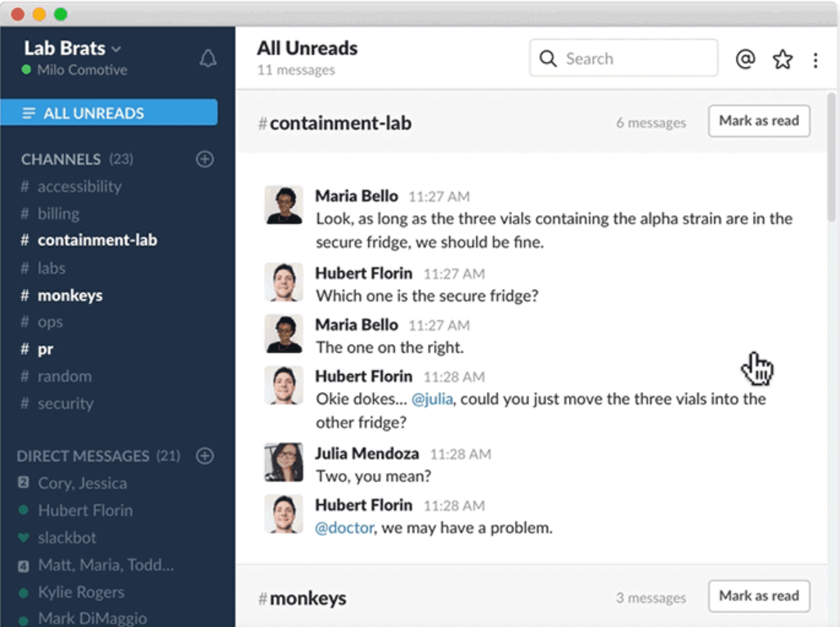Mark monkeys messages as read
The height and width of the screenshot is (627, 840).
758,596
